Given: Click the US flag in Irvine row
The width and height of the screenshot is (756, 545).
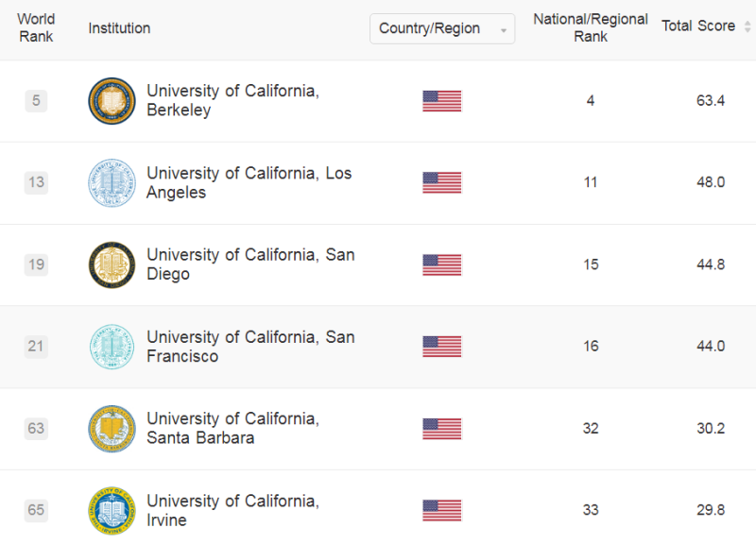Looking at the screenshot, I should tap(441, 510).
